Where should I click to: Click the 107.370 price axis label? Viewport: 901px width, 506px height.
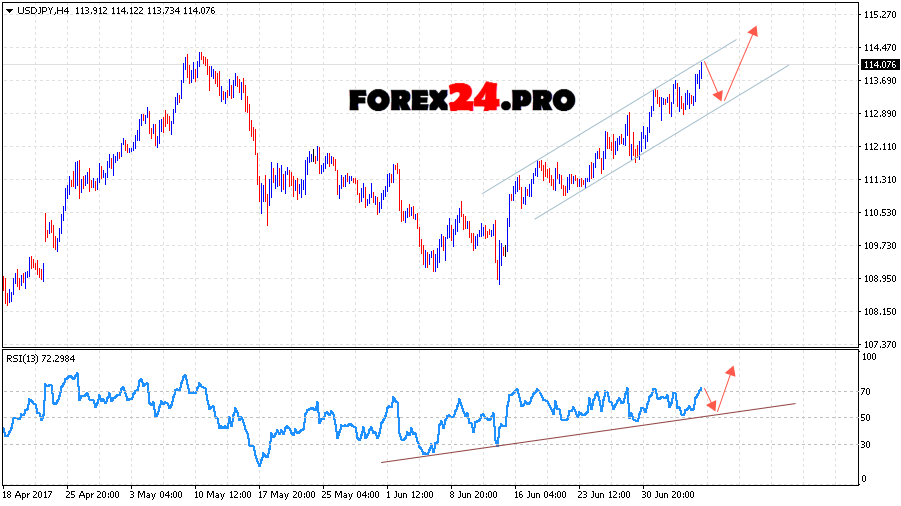pyautogui.click(x=878, y=344)
